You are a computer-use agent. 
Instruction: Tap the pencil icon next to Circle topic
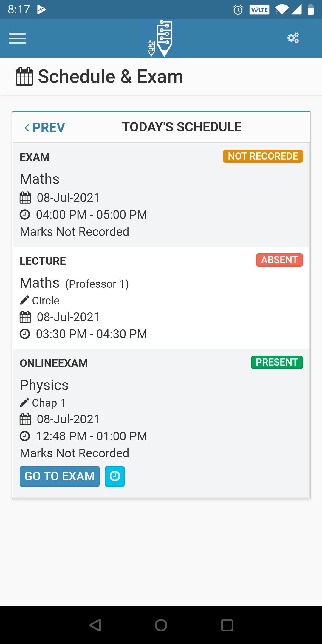click(x=24, y=301)
